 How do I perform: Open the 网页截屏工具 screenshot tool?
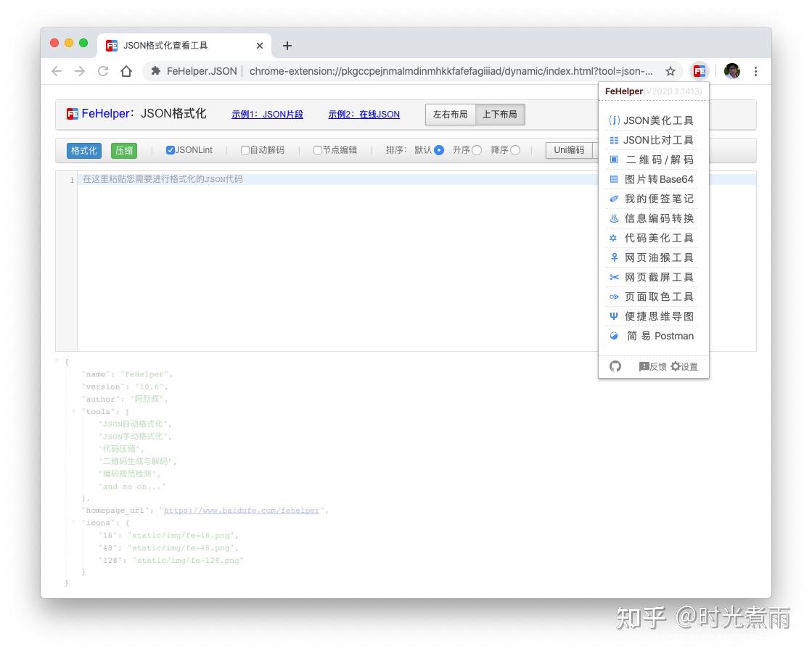coord(658,277)
